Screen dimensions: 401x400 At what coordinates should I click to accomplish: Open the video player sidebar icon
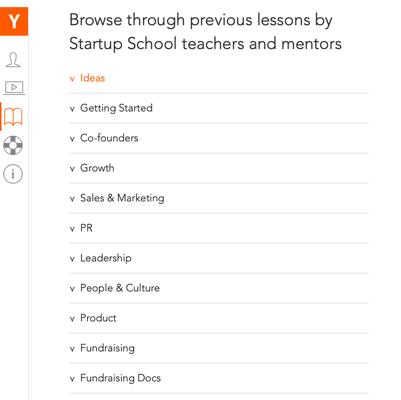click(14, 88)
